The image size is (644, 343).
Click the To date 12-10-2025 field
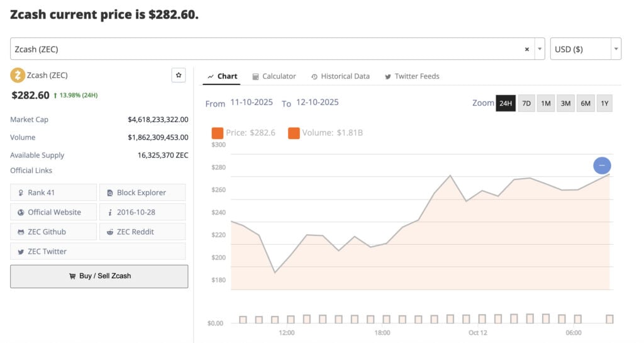317,102
